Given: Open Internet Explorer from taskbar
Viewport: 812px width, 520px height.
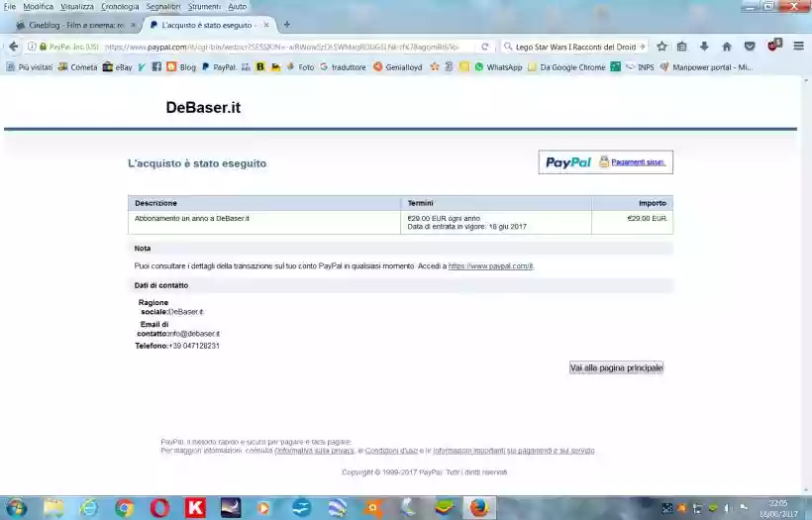Looking at the screenshot, I should pyautogui.click(x=88, y=507).
